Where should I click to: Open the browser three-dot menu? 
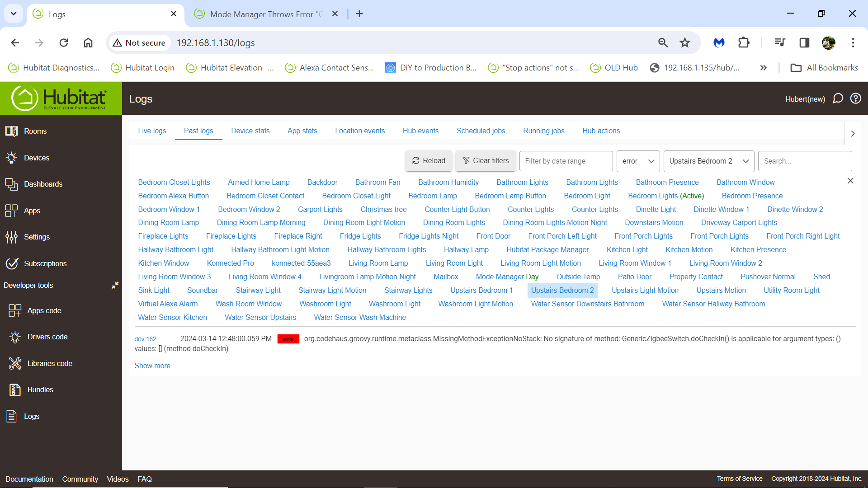point(853,42)
